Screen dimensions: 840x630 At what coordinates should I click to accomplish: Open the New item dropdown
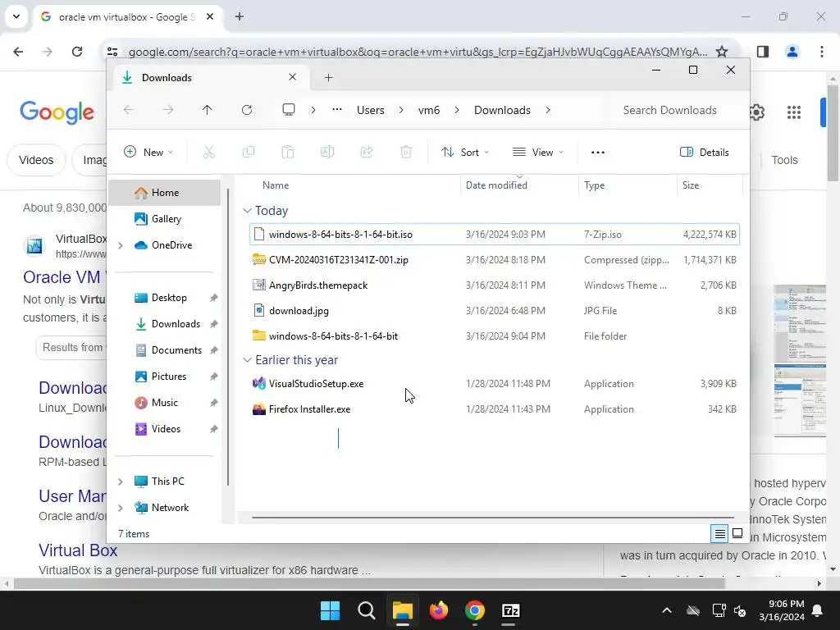(148, 152)
